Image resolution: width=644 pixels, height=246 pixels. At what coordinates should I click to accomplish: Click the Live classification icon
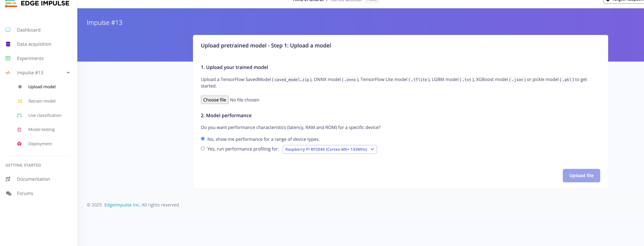[19, 115]
